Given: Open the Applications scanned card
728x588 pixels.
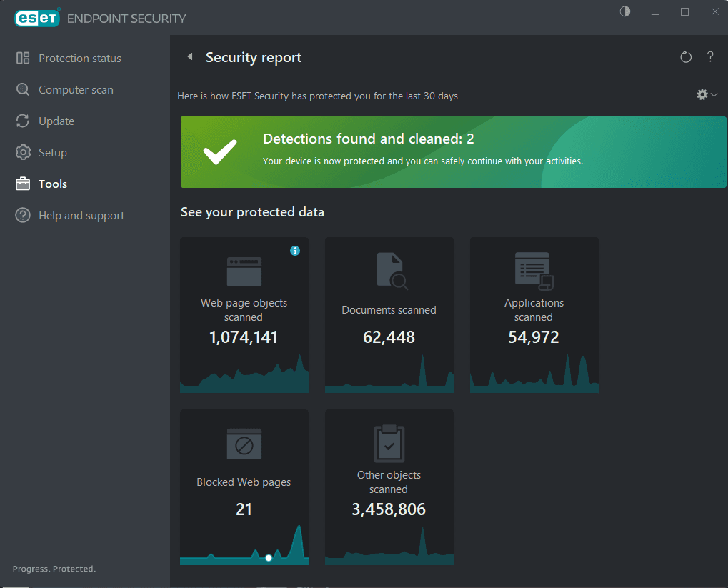Looking at the screenshot, I should pyautogui.click(x=534, y=315).
